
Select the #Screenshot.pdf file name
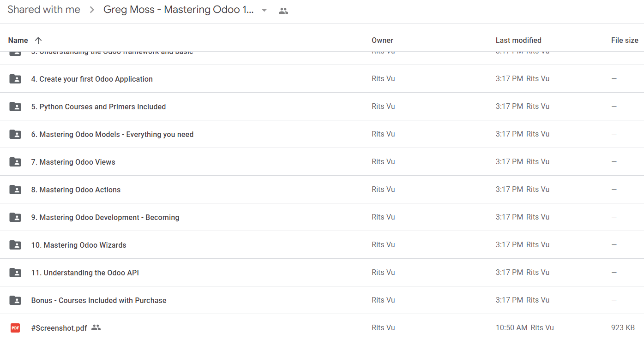coord(59,328)
